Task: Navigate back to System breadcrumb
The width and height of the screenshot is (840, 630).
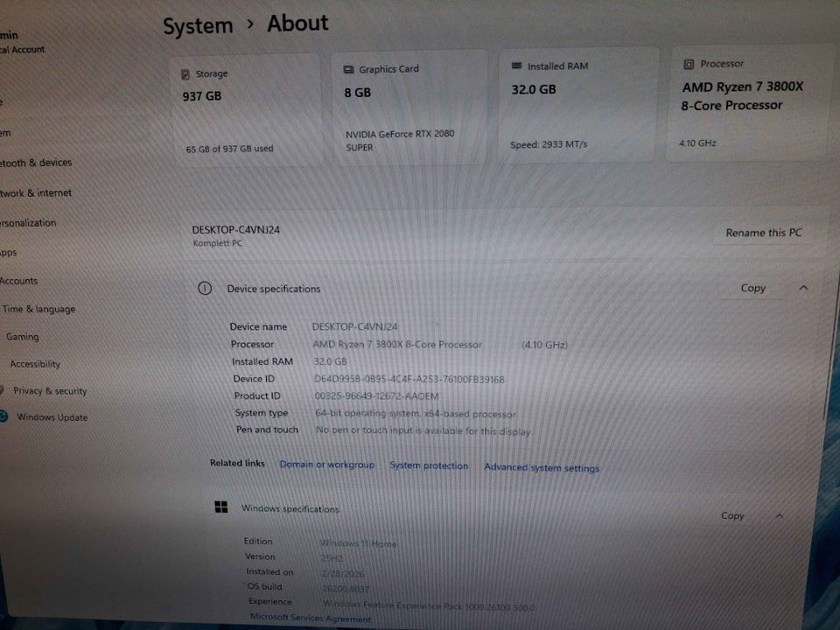Action: coord(198,26)
